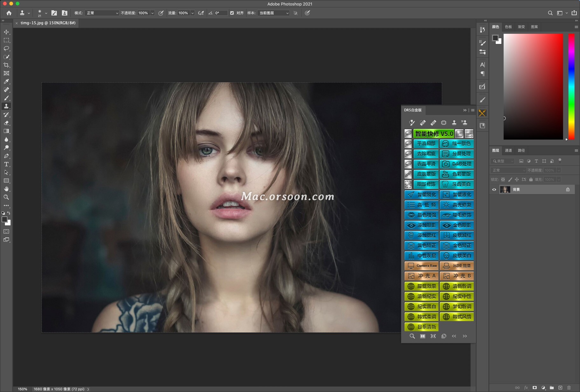This screenshot has height=392, width=580.
Task: Select the Lasso tool
Action: pos(6,49)
